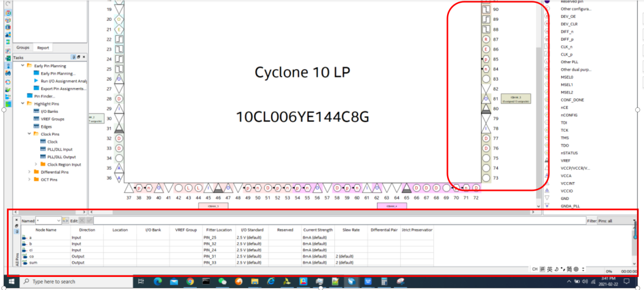Screen dimensions: 644x290
Task: Select node row a
Action: point(227,237)
